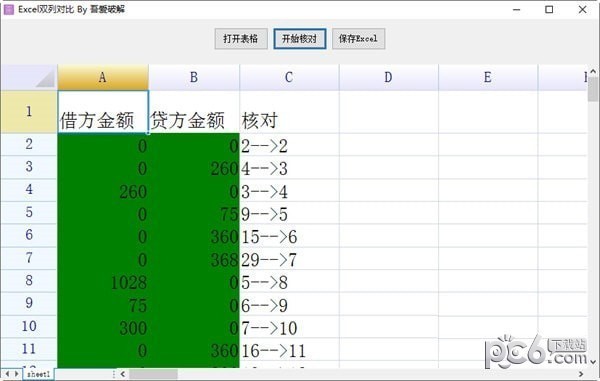600x381 pixels.
Task: Click previous sheet tab arrow
Action: coord(7,374)
